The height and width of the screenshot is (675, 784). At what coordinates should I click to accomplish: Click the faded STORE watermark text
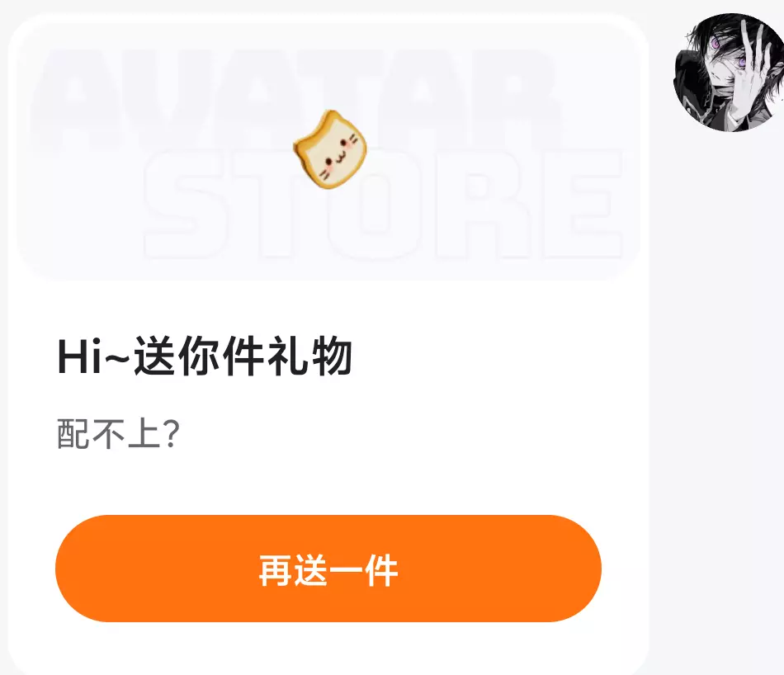click(x=383, y=204)
